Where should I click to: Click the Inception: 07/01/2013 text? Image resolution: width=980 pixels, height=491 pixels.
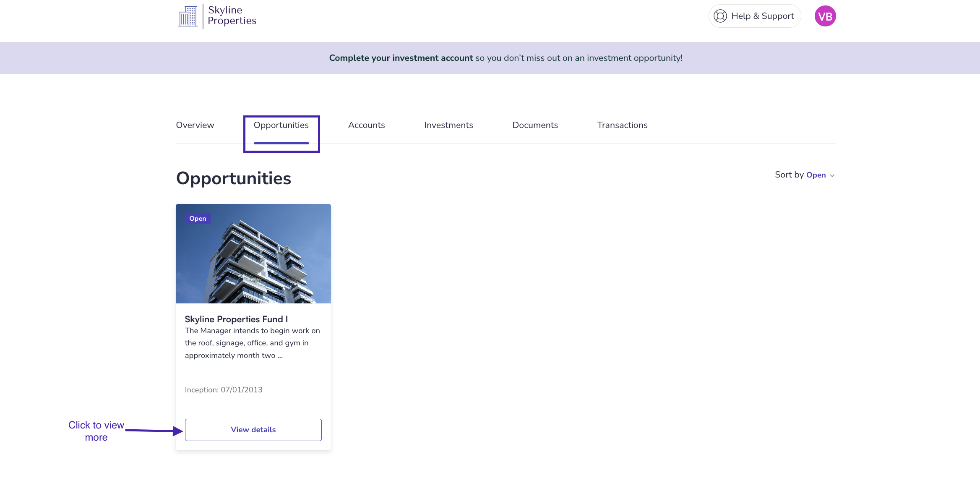tap(224, 390)
